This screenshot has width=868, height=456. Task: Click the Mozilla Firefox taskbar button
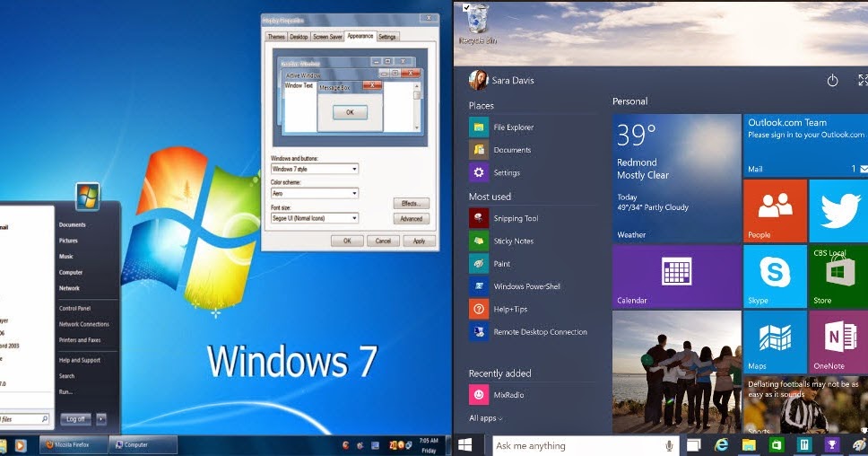(74, 445)
